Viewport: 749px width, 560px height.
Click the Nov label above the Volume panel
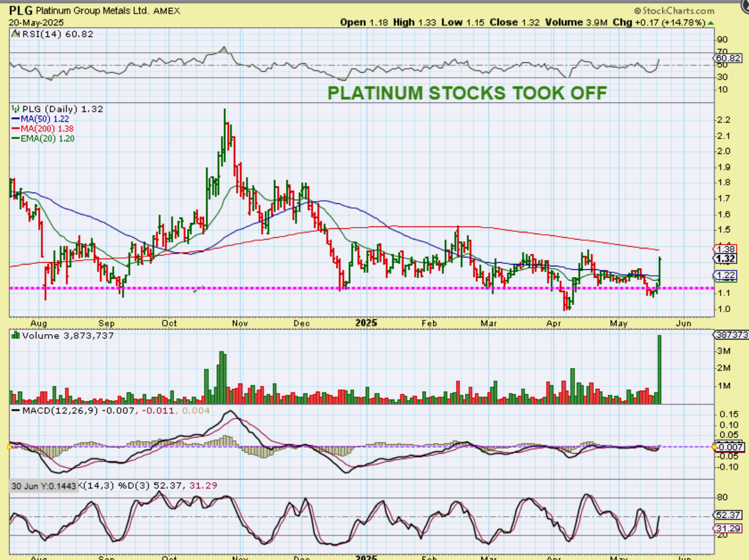(x=240, y=323)
